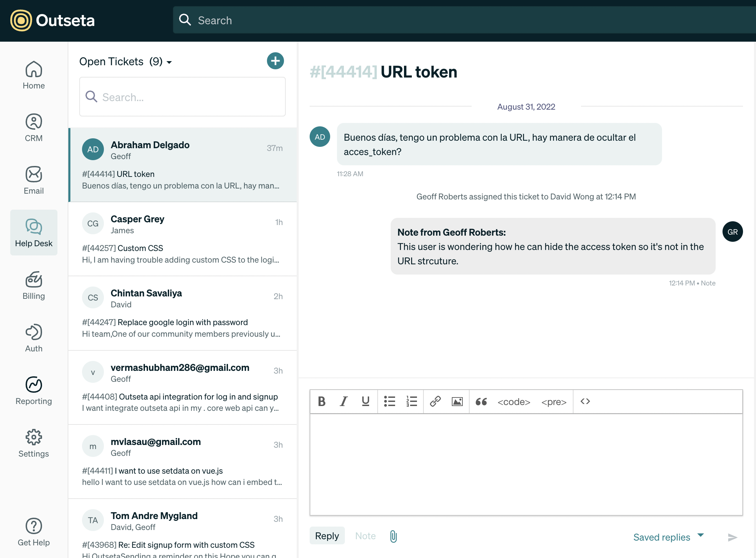Open the source code view icon

[x=585, y=401]
